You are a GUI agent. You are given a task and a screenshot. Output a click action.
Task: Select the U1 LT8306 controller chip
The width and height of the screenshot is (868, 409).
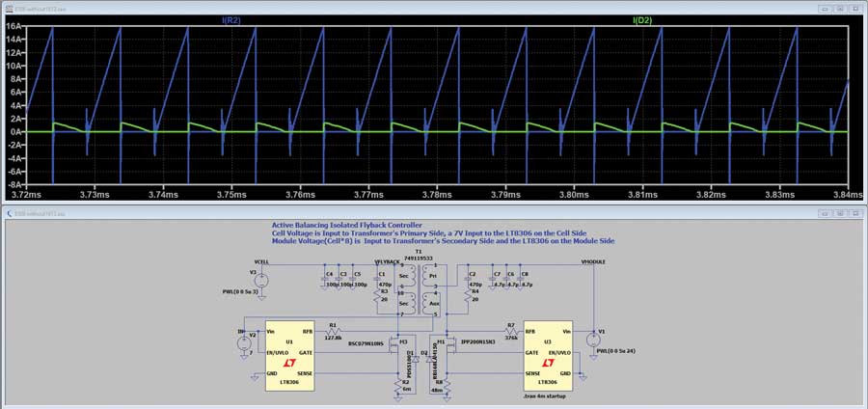(x=289, y=355)
